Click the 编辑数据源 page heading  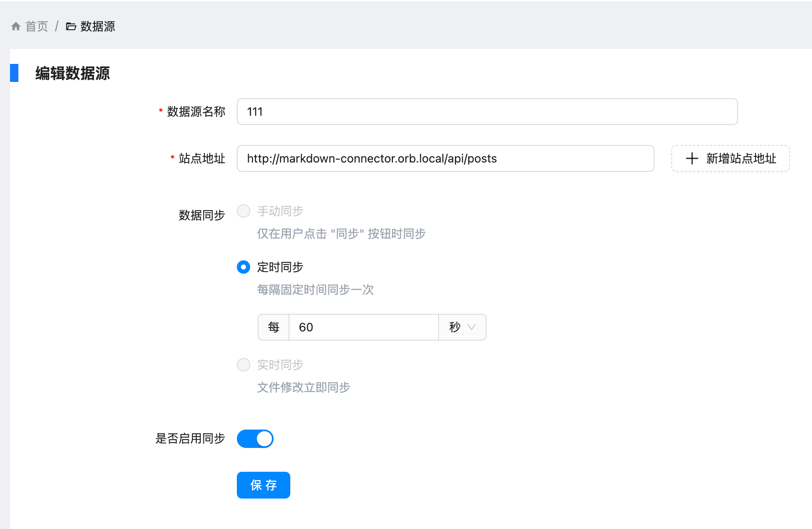coord(72,74)
